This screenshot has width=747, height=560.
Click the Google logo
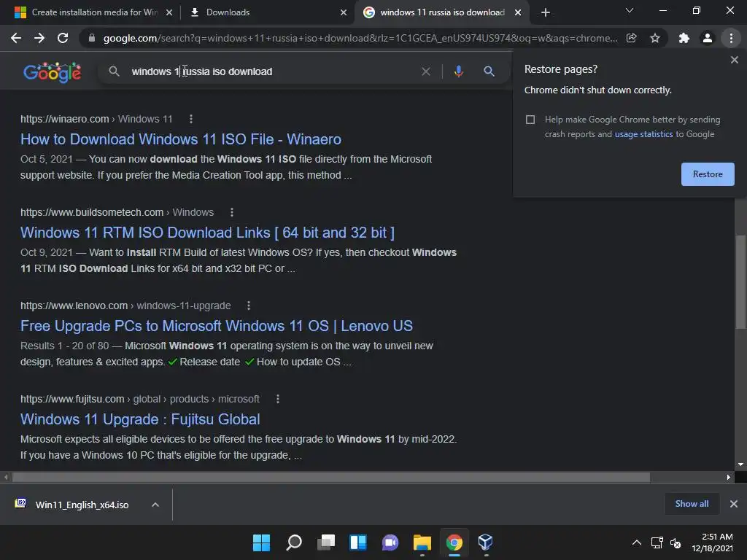click(x=53, y=72)
